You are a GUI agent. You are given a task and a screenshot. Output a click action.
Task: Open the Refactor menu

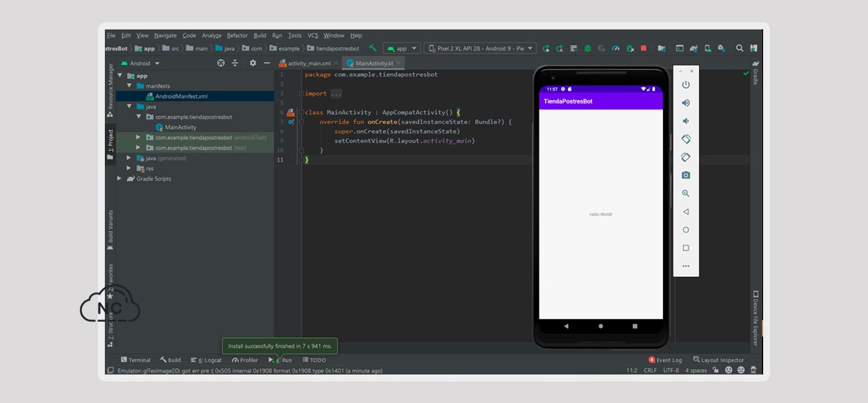pos(237,35)
